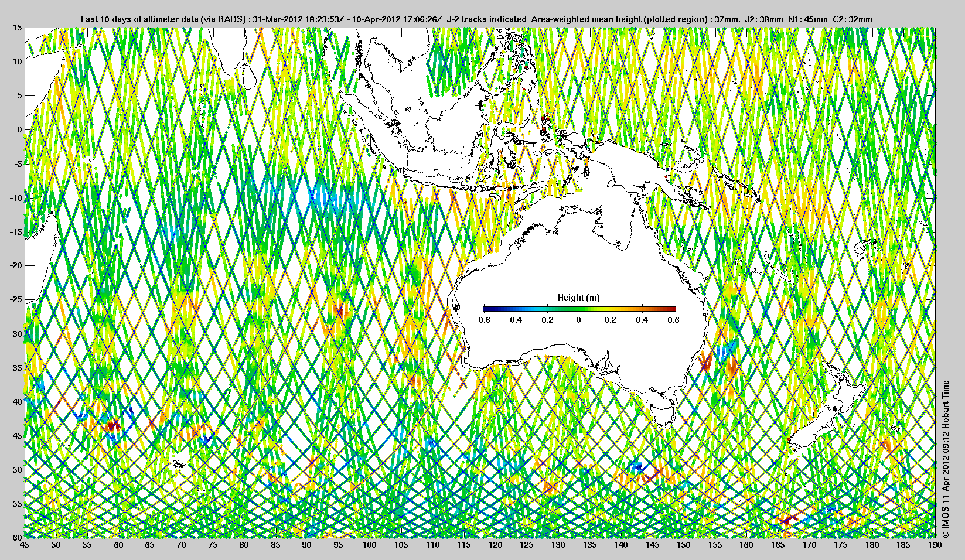Click the '0.2' colorbar tick label
Image resolution: width=965 pixels, height=560 pixels.
[611, 320]
